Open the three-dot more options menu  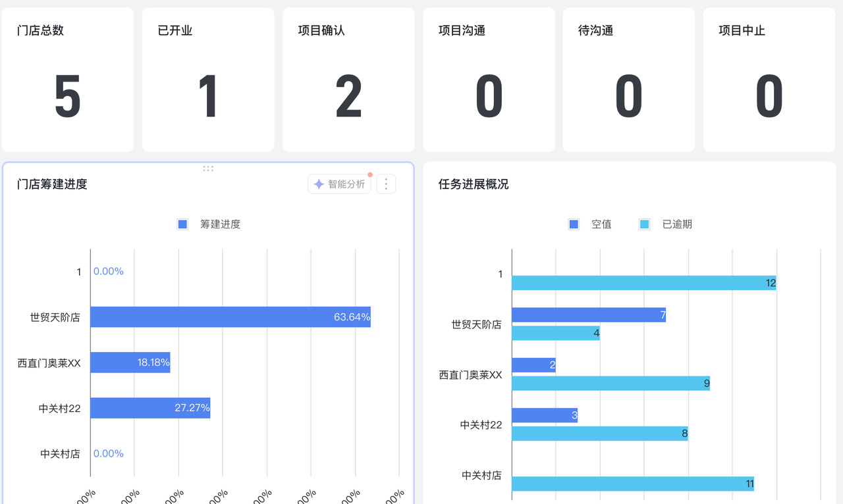386,184
